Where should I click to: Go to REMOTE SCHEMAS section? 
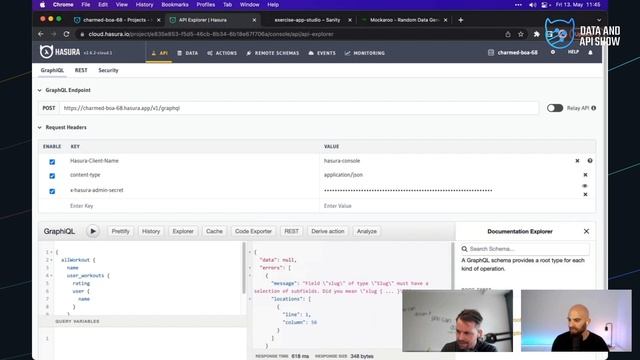[273, 53]
